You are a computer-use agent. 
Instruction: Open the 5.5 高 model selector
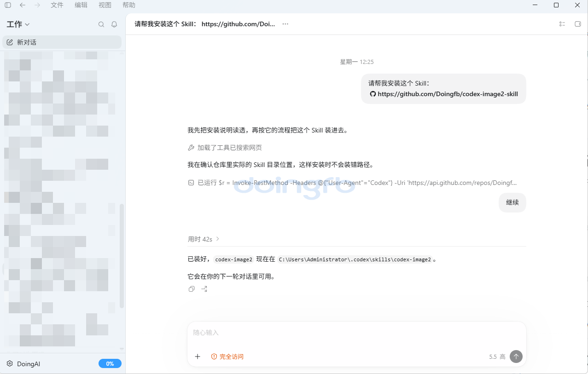(x=497, y=357)
